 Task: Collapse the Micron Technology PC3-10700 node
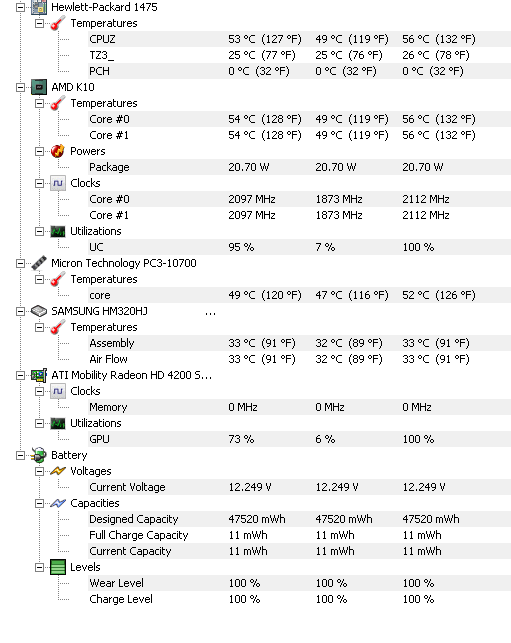[x=20, y=263]
